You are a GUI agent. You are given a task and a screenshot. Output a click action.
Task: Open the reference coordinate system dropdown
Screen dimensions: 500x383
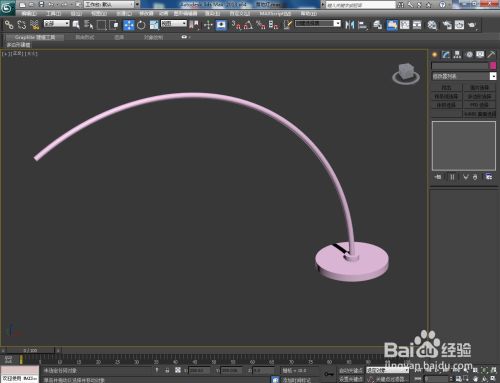(174, 24)
